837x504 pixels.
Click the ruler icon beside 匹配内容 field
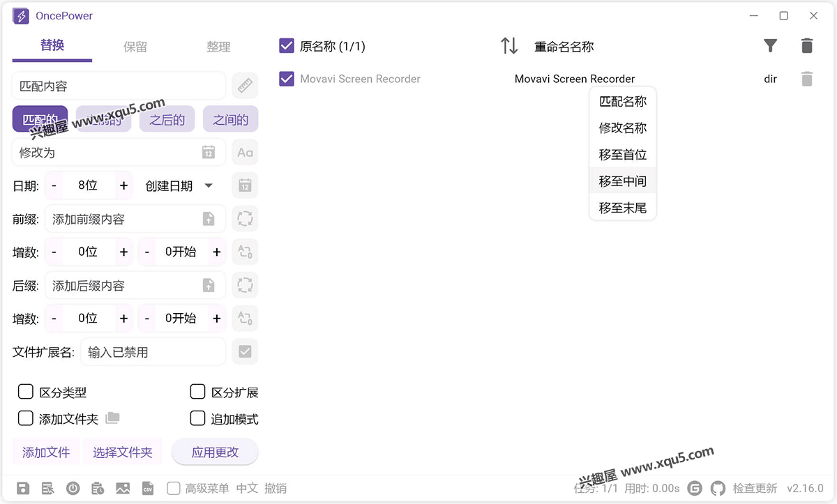pos(245,86)
